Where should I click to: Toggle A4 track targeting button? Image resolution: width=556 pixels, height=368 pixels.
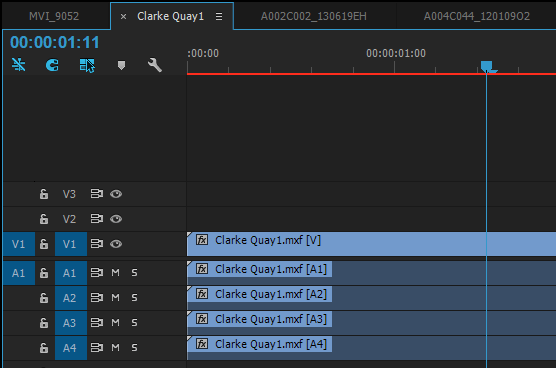pos(71,348)
